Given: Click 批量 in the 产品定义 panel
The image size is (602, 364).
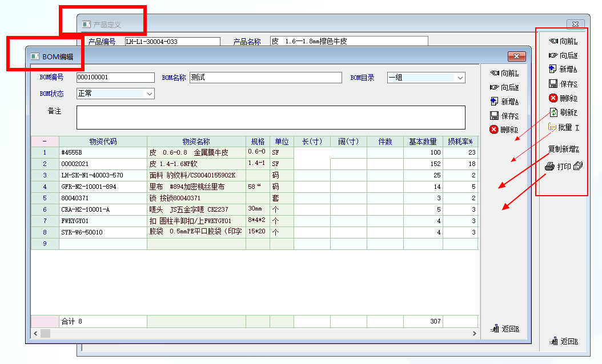Looking at the screenshot, I should click(x=563, y=127).
